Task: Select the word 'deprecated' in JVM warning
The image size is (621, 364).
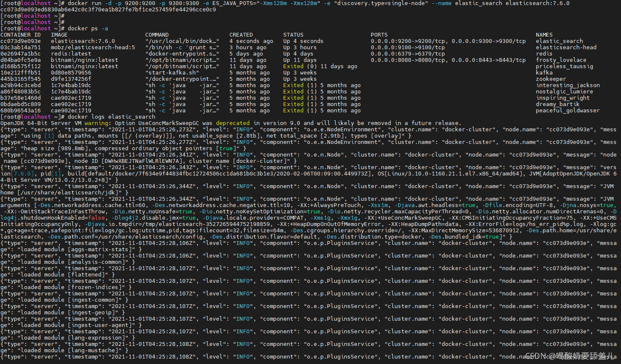Action: click(x=233, y=123)
